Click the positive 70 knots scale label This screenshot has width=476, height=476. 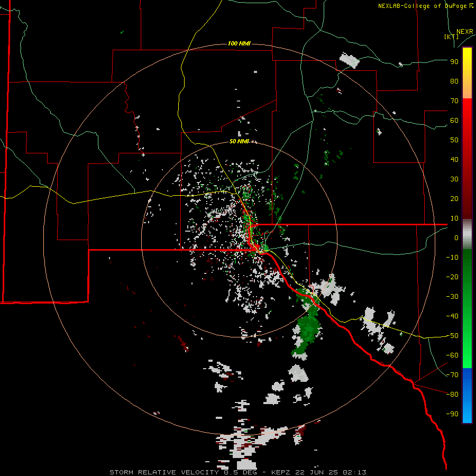(454, 101)
